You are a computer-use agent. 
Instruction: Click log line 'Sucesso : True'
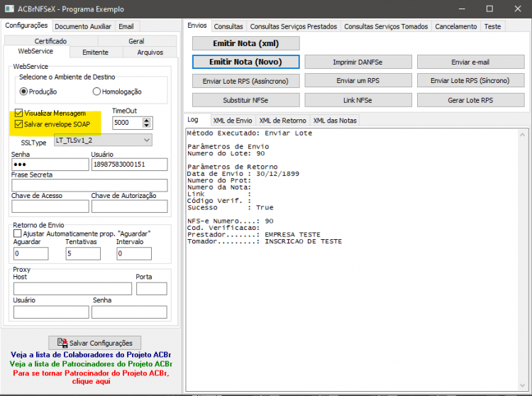click(230, 207)
